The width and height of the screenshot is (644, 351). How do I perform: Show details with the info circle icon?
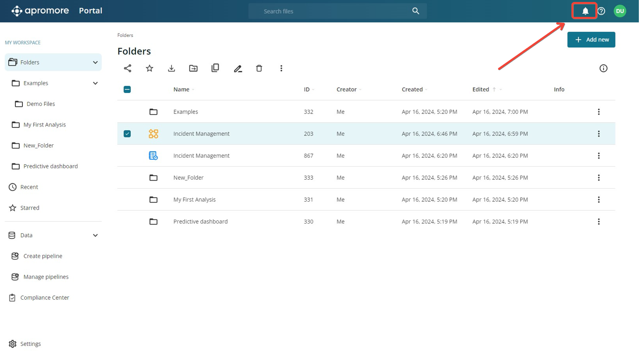(x=603, y=68)
